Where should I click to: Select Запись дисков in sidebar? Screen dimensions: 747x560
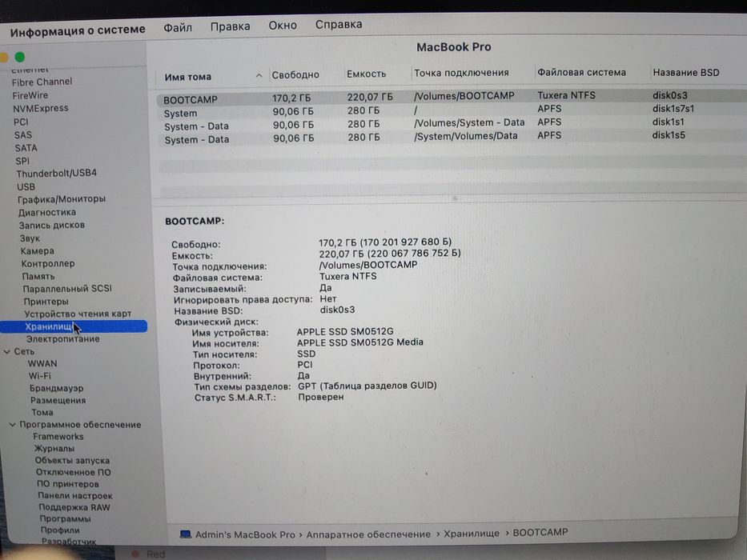pos(51,226)
